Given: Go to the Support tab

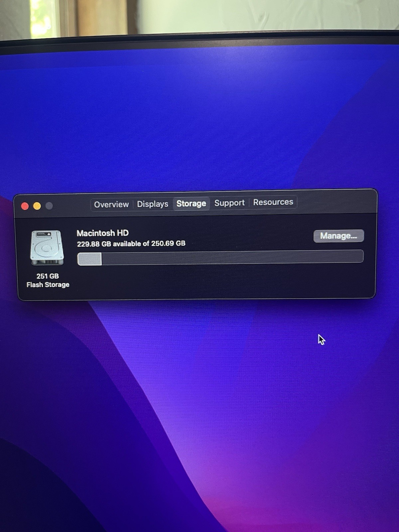Looking at the screenshot, I should point(229,203).
